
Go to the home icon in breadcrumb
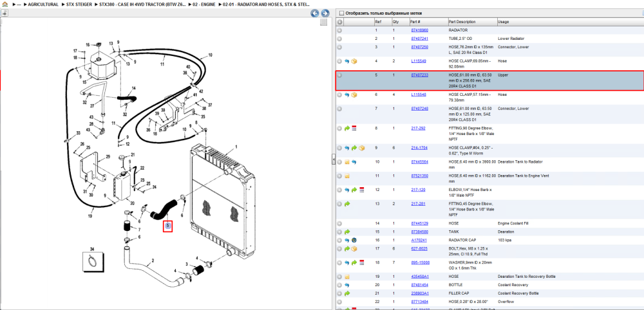pos(5,4)
